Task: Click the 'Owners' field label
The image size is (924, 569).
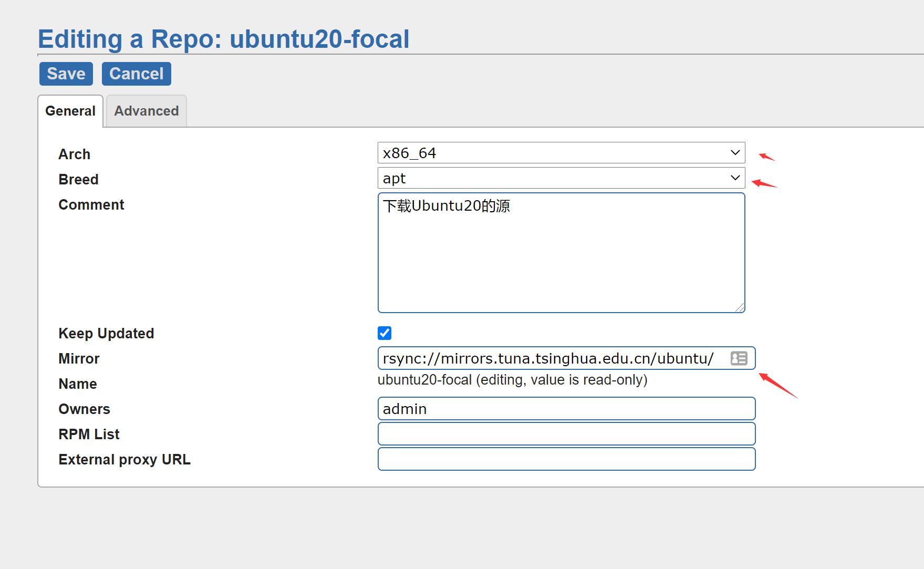Action: tap(84, 409)
